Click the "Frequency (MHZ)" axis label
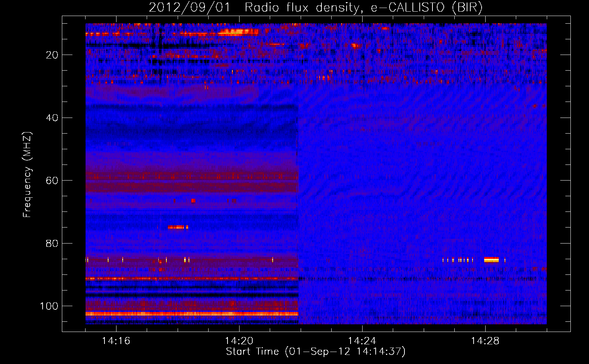The height and width of the screenshot is (364, 589). (x=27, y=174)
